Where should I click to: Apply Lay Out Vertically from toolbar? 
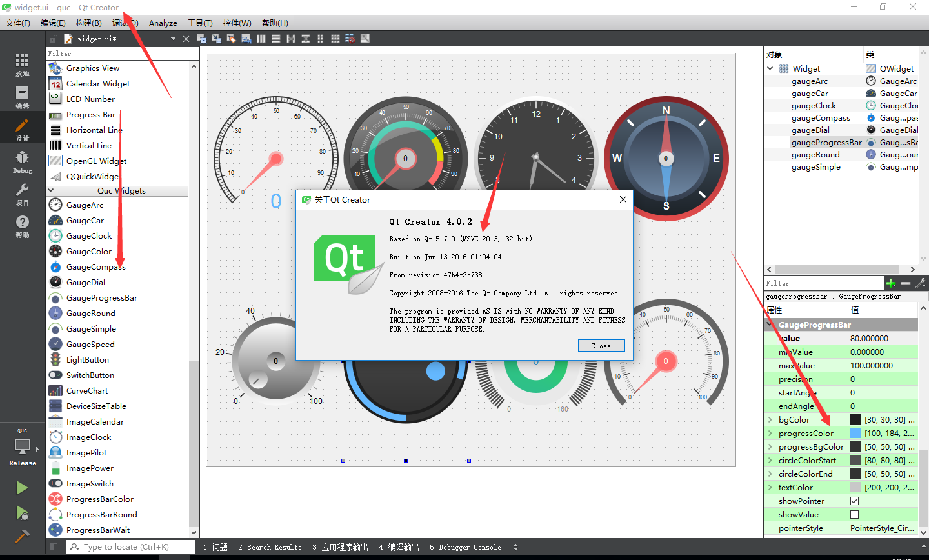276,39
